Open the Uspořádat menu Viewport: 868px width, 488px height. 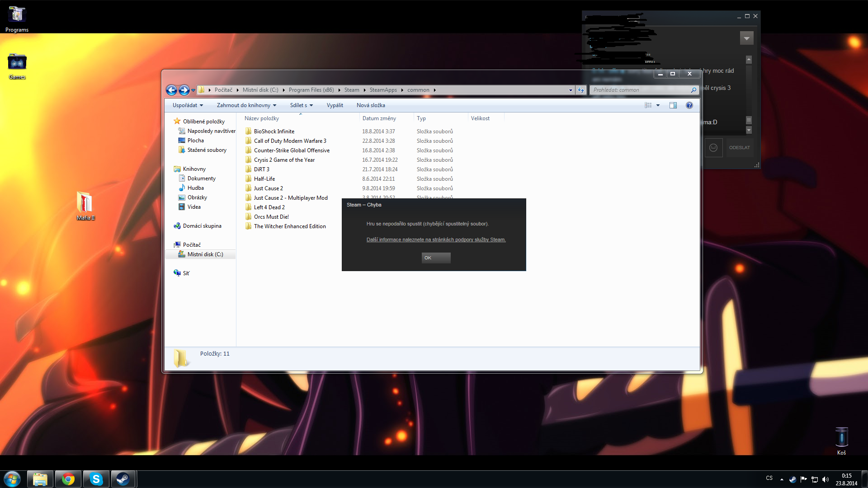click(188, 105)
